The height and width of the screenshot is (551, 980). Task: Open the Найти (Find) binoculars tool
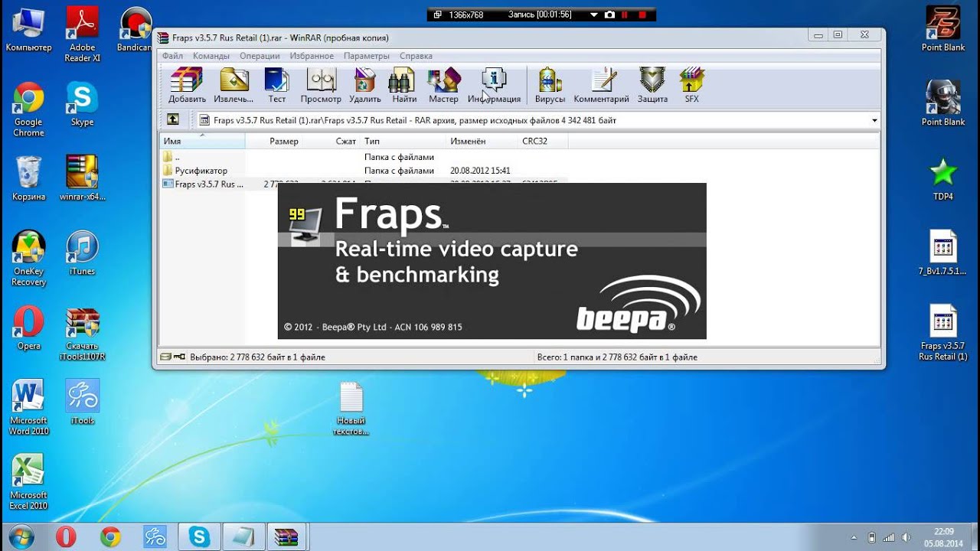[403, 85]
